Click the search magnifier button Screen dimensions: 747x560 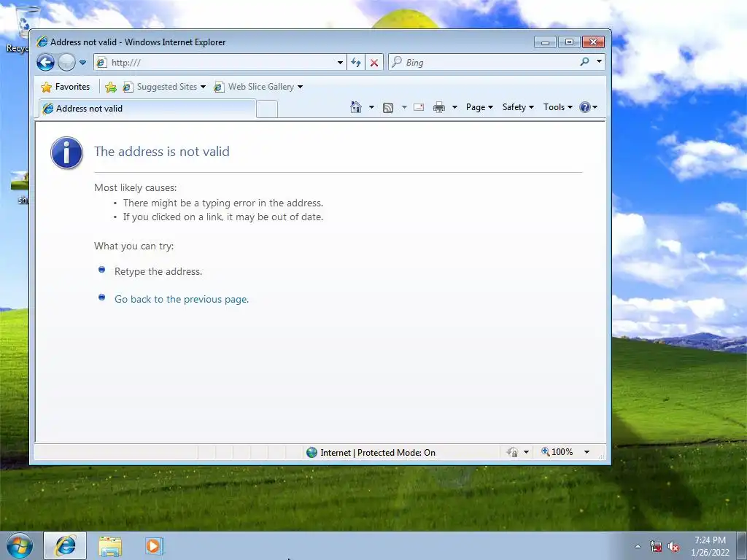[x=584, y=61]
